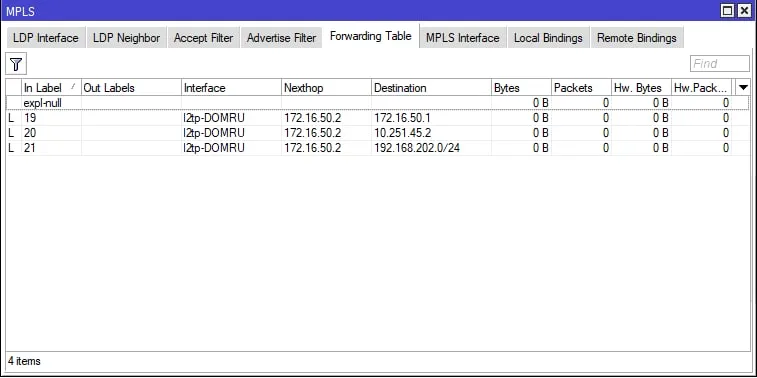Select the expl-null row
757x378 pixels.
pyautogui.click(x=378, y=103)
